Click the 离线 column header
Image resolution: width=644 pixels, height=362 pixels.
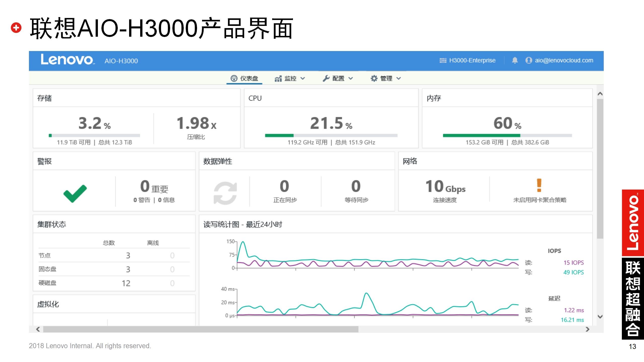[153, 243]
